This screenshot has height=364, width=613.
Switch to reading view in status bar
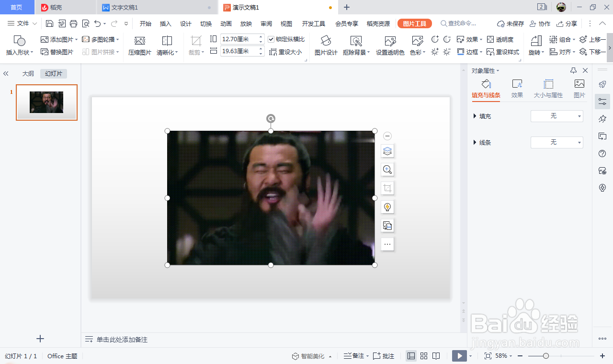[436, 356]
